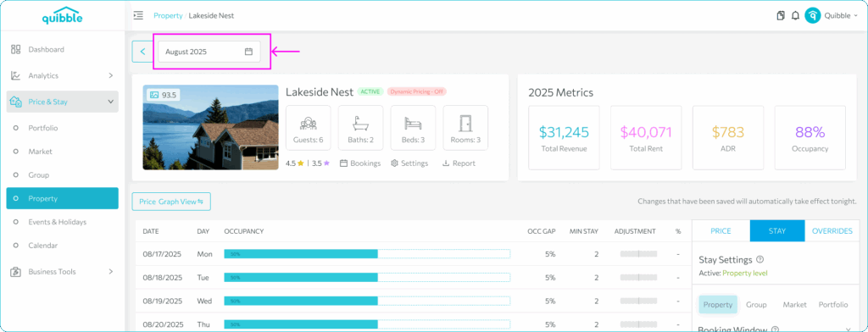The width and height of the screenshot is (868, 332).
Task: Click the $31,245 Total Revenue card
Action: point(564,138)
